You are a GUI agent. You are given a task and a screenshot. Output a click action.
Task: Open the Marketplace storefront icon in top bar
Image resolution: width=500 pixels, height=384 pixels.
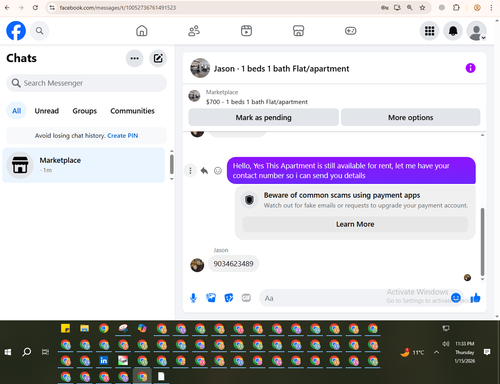pos(298,31)
